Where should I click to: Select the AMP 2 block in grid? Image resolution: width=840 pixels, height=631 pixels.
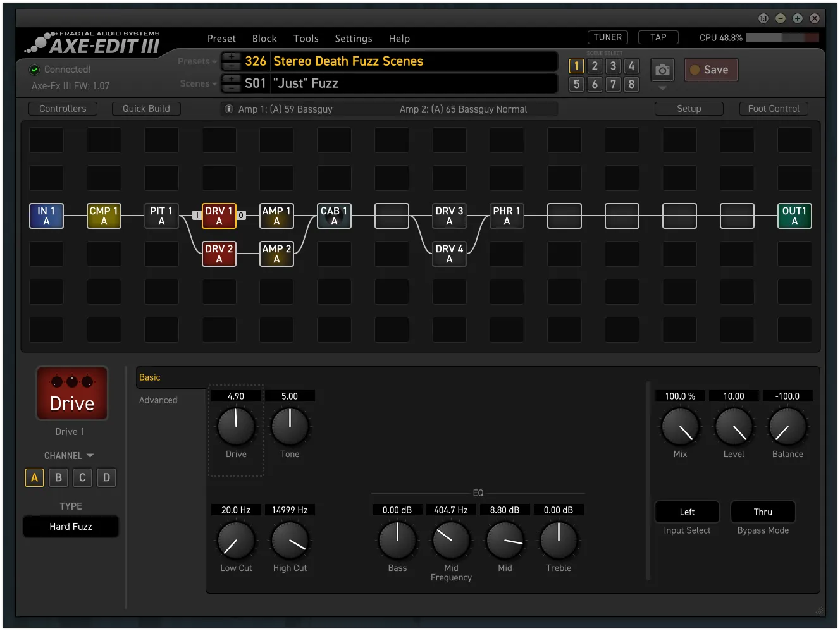[x=276, y=254]
